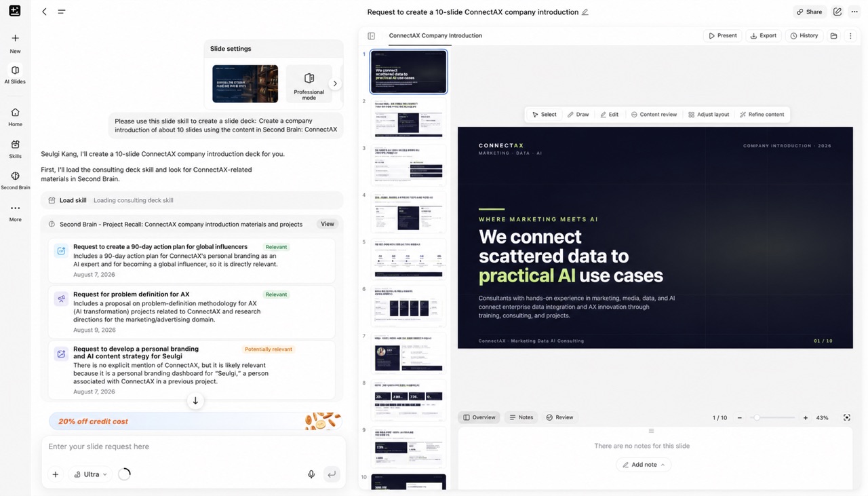Start the slideshow with Present
868x496 pixels.
[723, 36]
